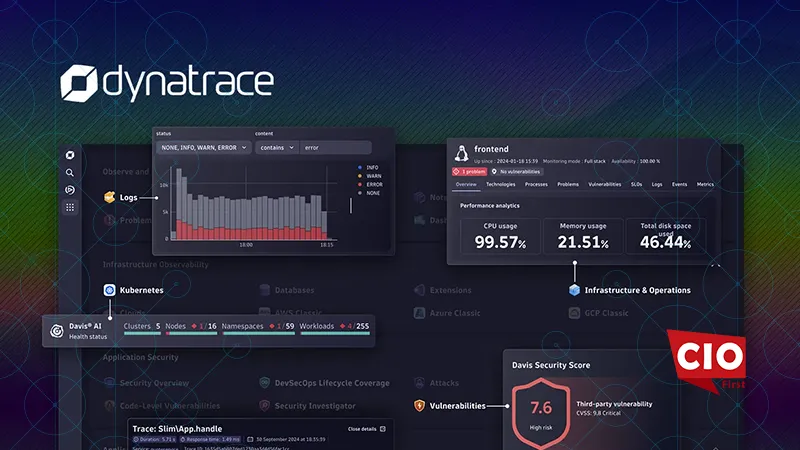Click the Infrastructure & Operations cube icon

tap(574, 290)
